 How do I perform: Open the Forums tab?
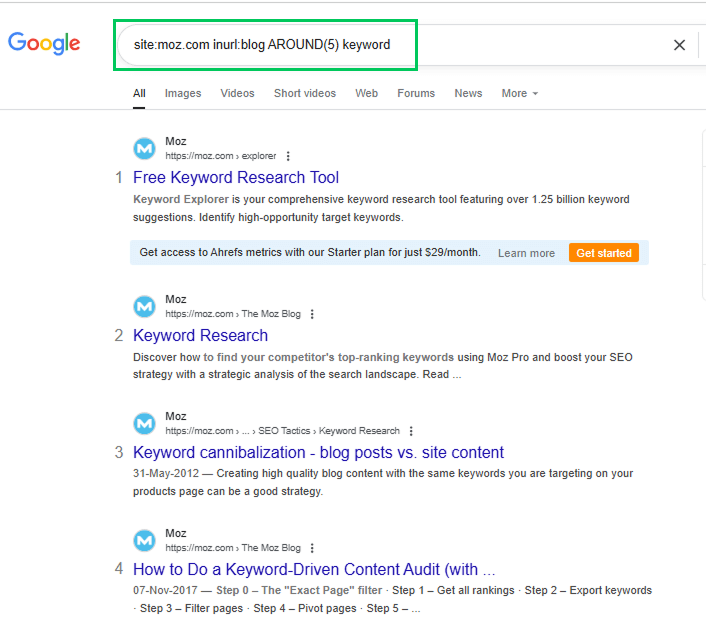[416, 93]
